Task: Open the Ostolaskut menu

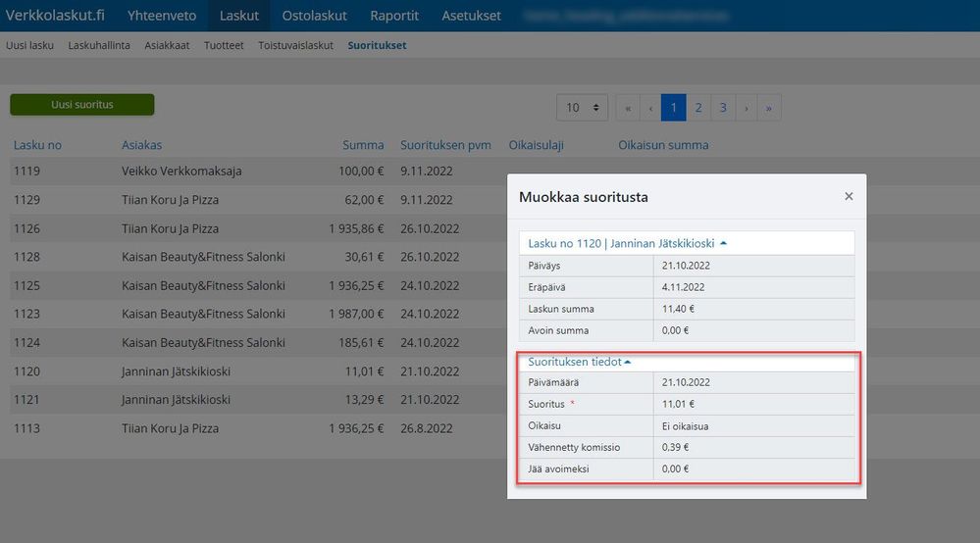Action: click(314, 16)
